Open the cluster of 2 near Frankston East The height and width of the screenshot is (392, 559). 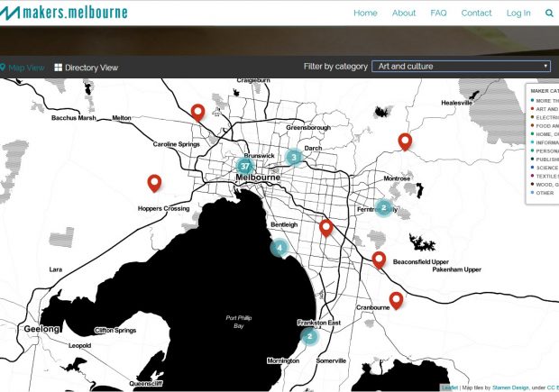(x=309, y=337)
